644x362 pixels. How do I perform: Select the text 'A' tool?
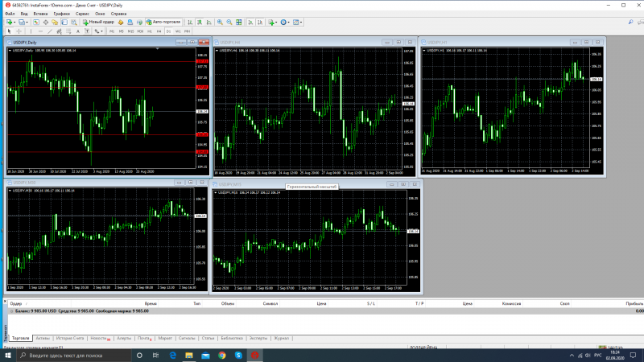coord(77,31)
